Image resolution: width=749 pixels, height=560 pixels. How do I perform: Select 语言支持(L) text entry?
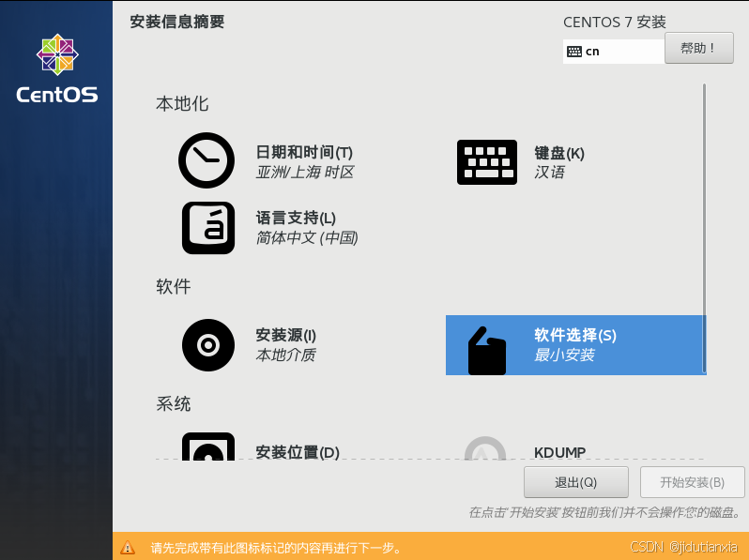pyautogui.click(x=296, y=218)
